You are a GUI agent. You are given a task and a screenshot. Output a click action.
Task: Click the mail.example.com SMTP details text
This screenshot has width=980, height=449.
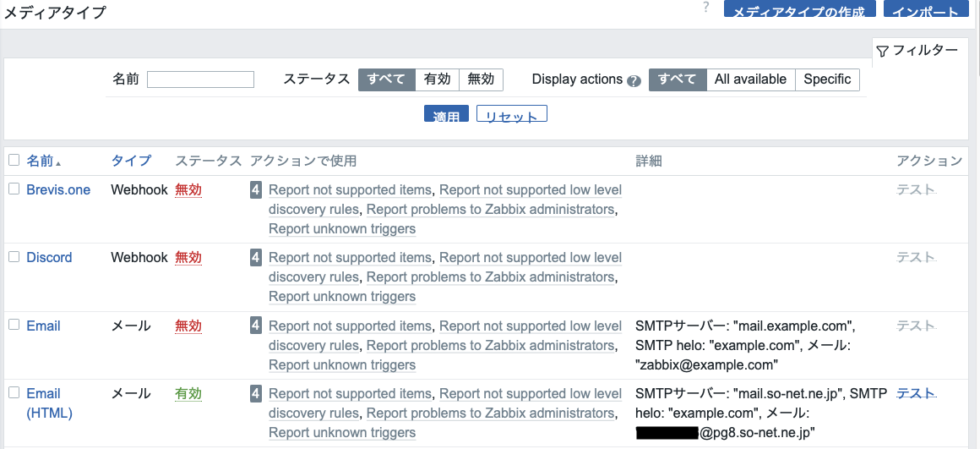[x=744, y=345]
